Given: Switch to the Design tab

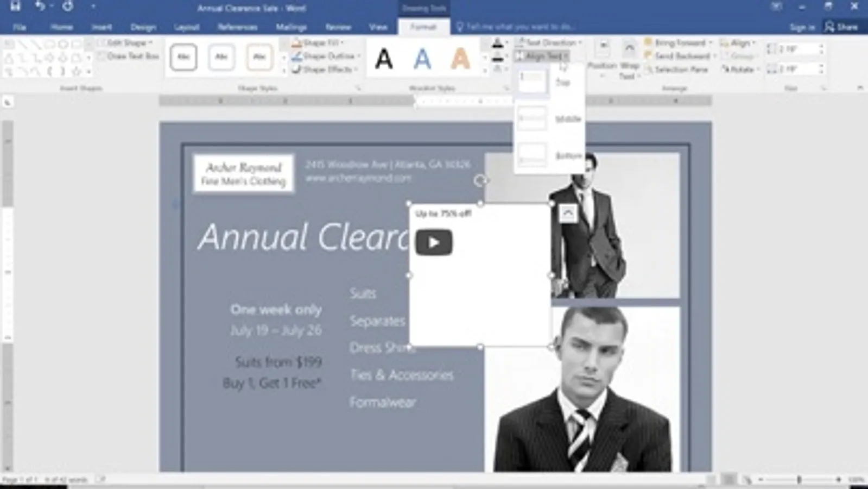Looking at the screenshot, I should pyautogui.click(x=143, y=27).
